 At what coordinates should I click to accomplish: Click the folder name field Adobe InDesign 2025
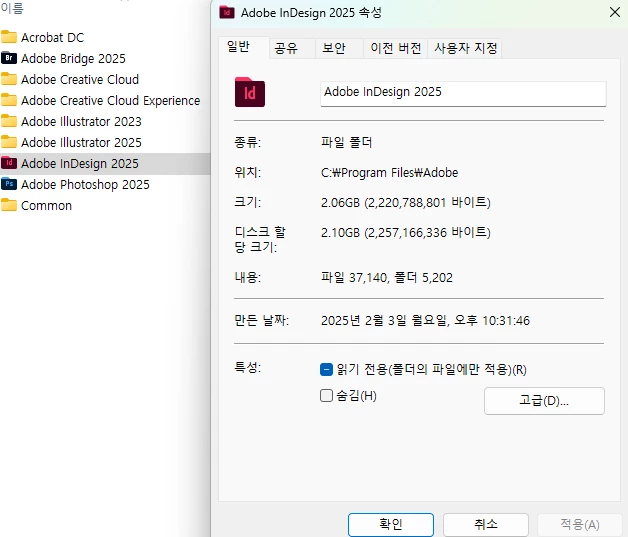point(463,94)
